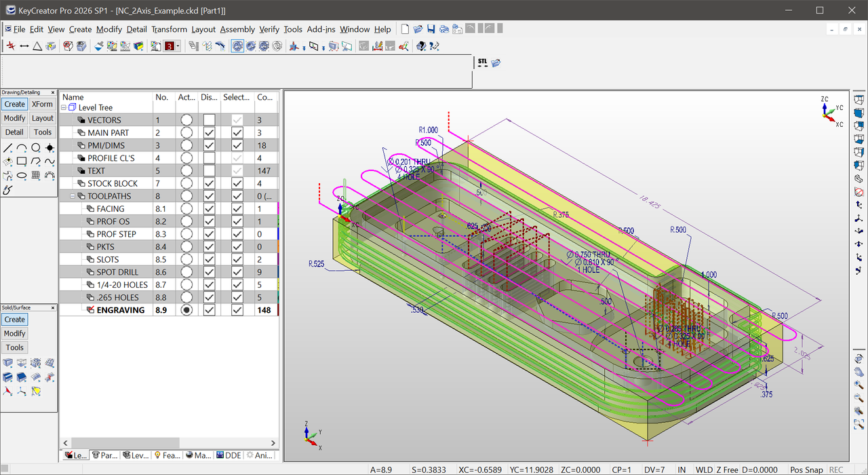Image resolution: width=868 pixels, height=475 pixels.
Task: Click the New file icon in toolbar
Action: (405, 29)
